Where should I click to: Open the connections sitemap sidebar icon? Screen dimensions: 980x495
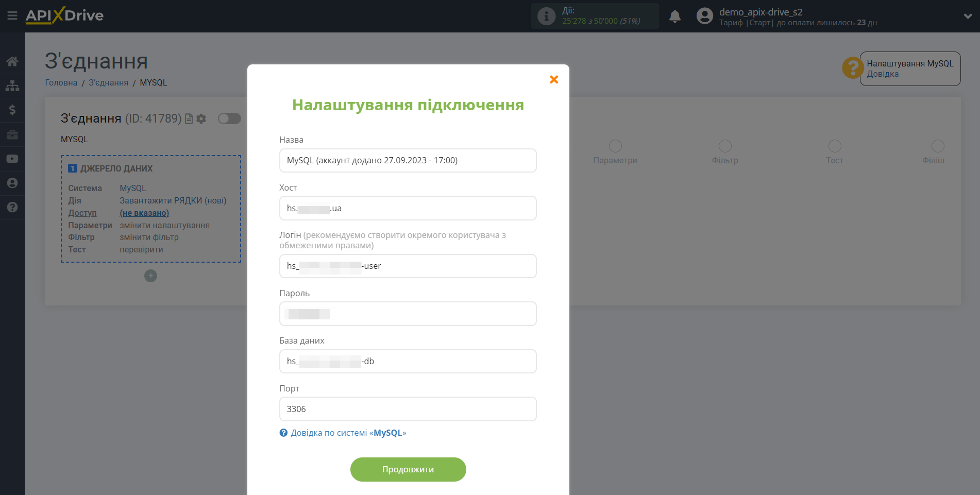click(x=12, y=86)
